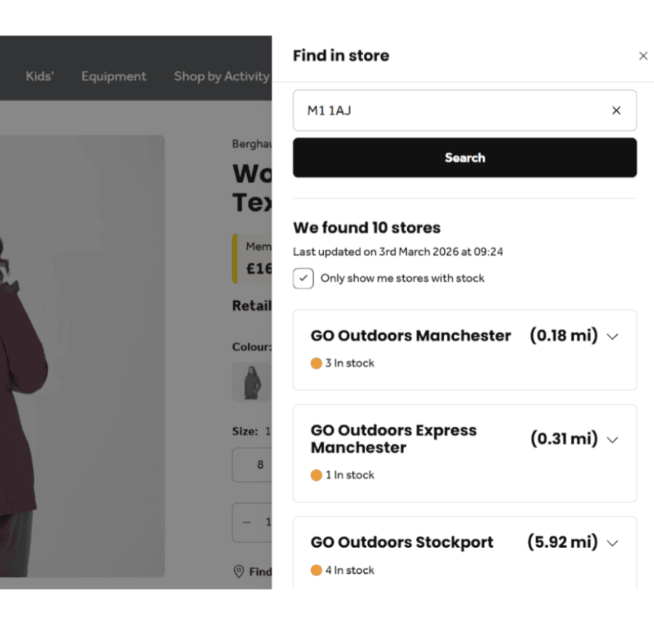
Task: Open Shop by Activity menu
Action: pos(221,76)
